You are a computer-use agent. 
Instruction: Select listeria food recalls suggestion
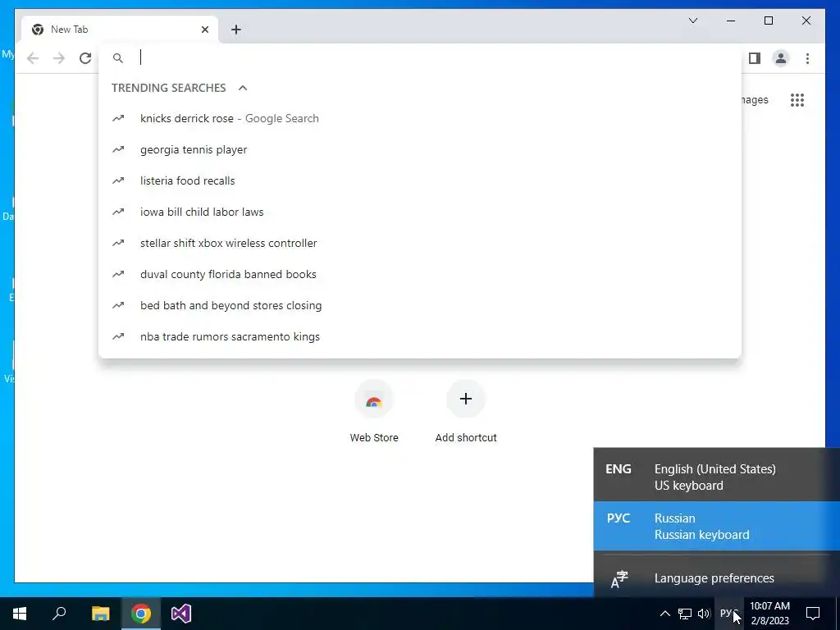point(420,180)
